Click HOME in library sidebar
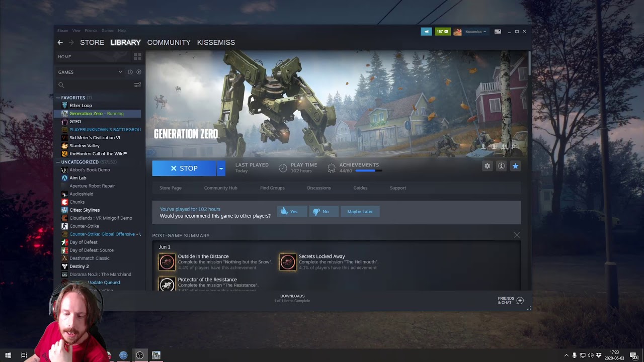The height and width of the screenshot is (362, 644). (64, 57)
